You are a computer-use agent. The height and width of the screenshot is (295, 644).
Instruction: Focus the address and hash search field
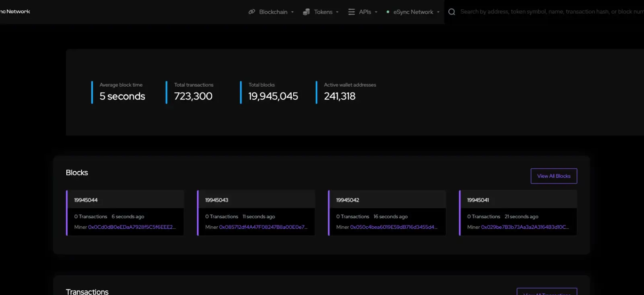tap(552, 12)
